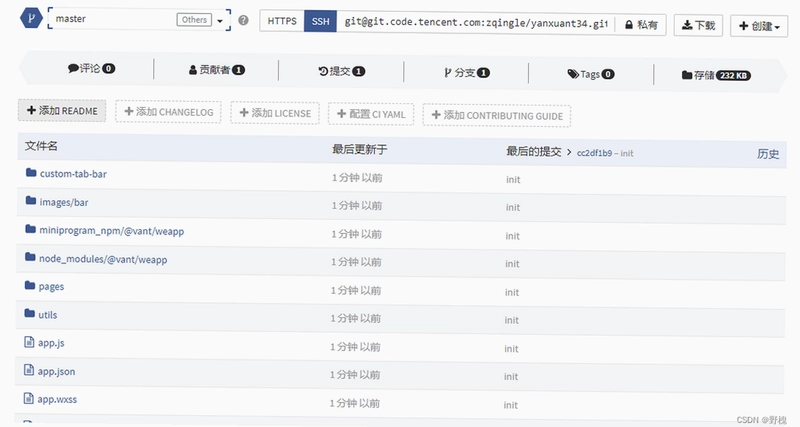
Task: Click the folder icon next to custom-tab-bar
Action: pyautogui.click(x=31, y=172)
